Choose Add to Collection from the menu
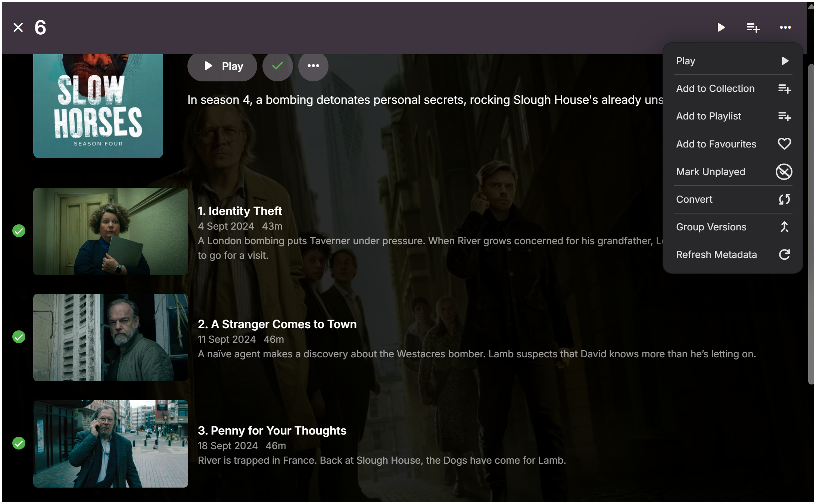Screen dimensions: 816x504 (733, 88)
